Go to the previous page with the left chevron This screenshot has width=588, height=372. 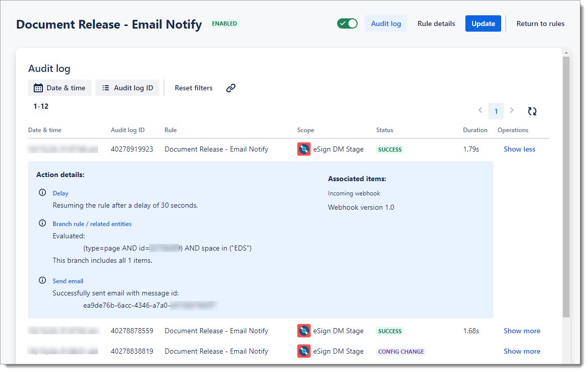pos(480,111)
